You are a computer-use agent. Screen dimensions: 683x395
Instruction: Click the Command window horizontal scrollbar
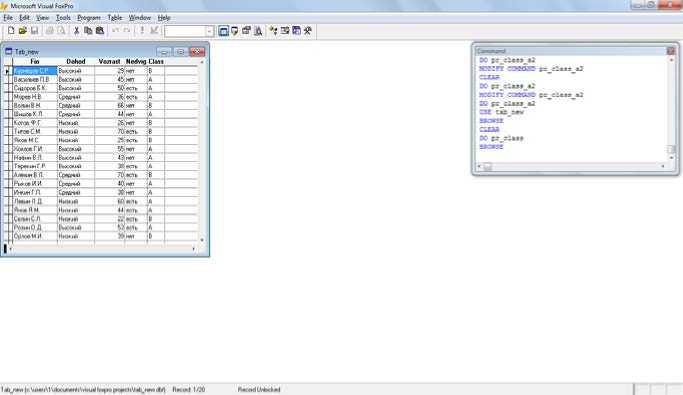pos(572,166)
